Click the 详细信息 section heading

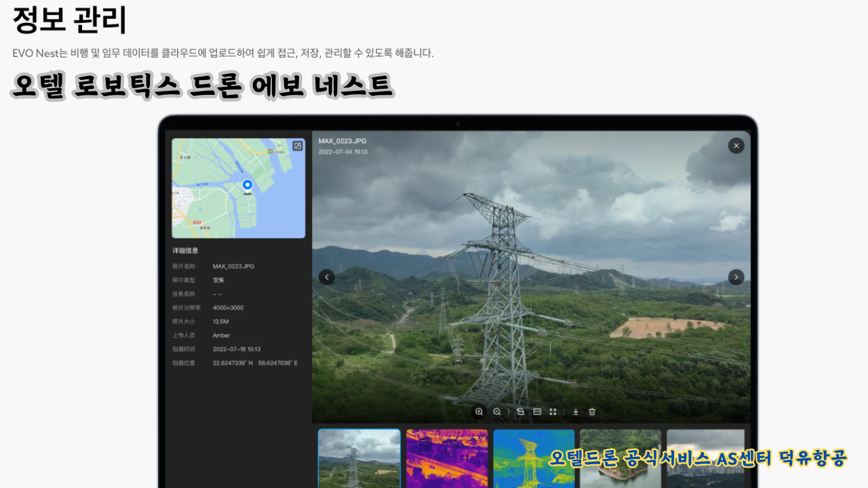click(185, 251)
